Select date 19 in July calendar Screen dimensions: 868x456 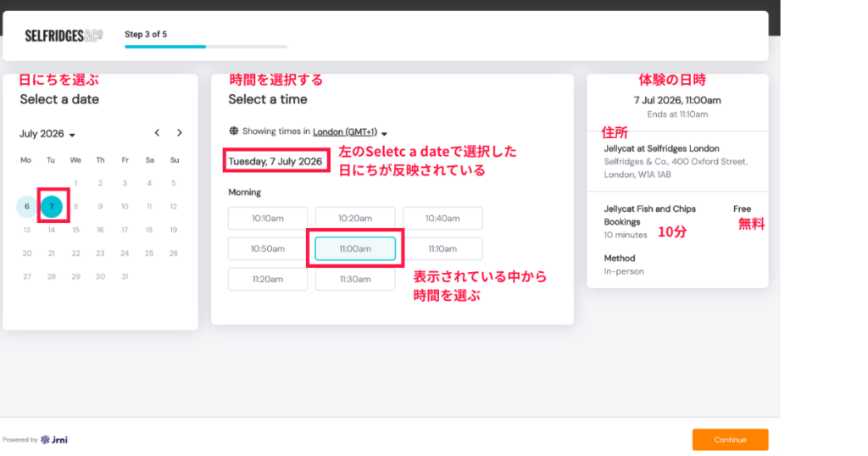[173, 230]
